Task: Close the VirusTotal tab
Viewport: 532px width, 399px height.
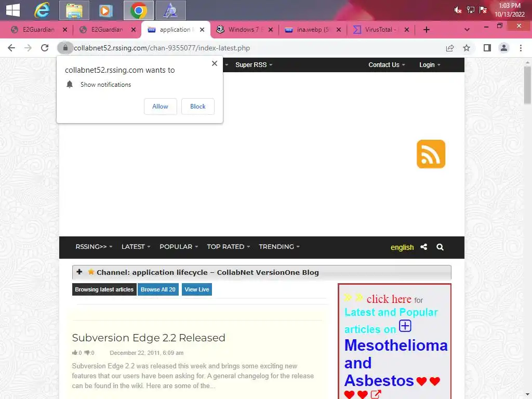Action: coord(407,30)
